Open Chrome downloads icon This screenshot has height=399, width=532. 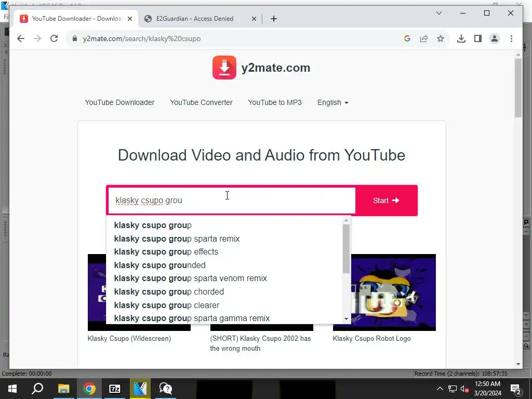click(x=461, y=38)
